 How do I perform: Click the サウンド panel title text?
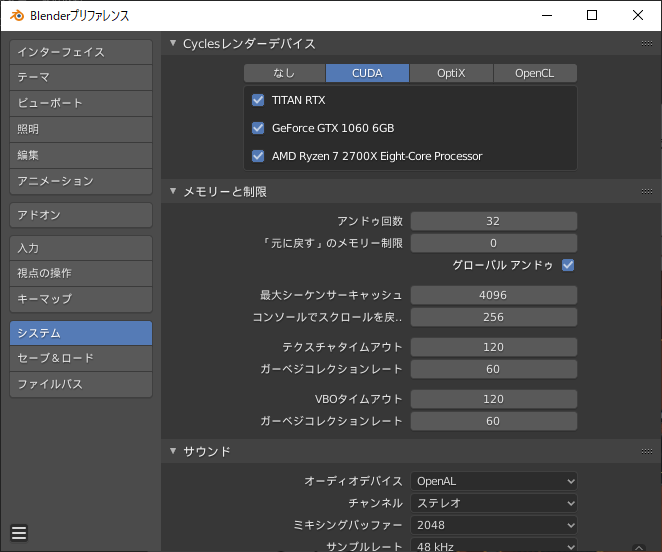click(x=207, y=451)
